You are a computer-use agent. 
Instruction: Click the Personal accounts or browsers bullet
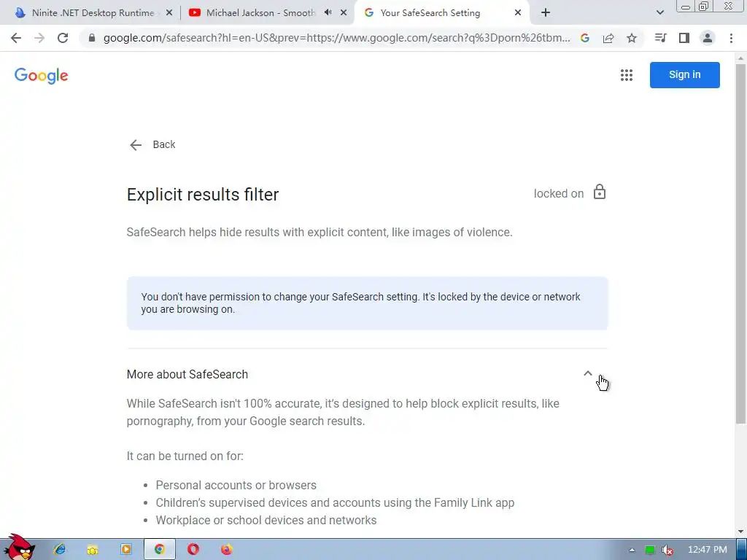(x=236, y=485)
